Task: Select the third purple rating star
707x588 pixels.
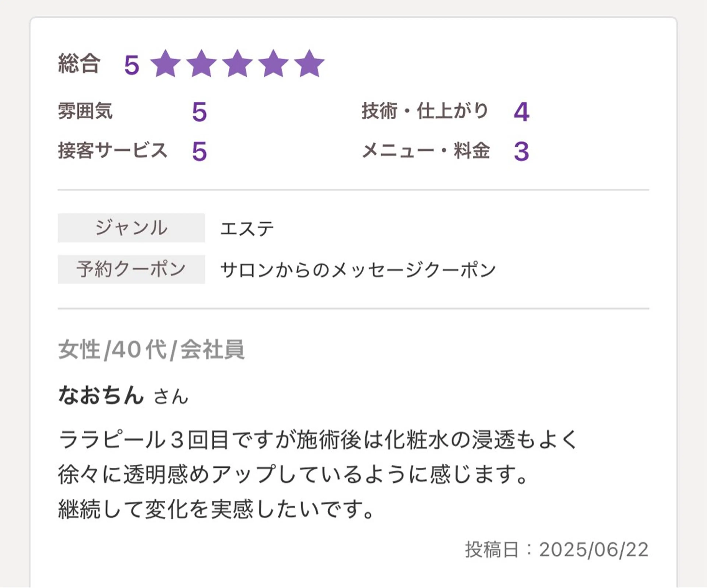Action: click(x=237, y=64)
